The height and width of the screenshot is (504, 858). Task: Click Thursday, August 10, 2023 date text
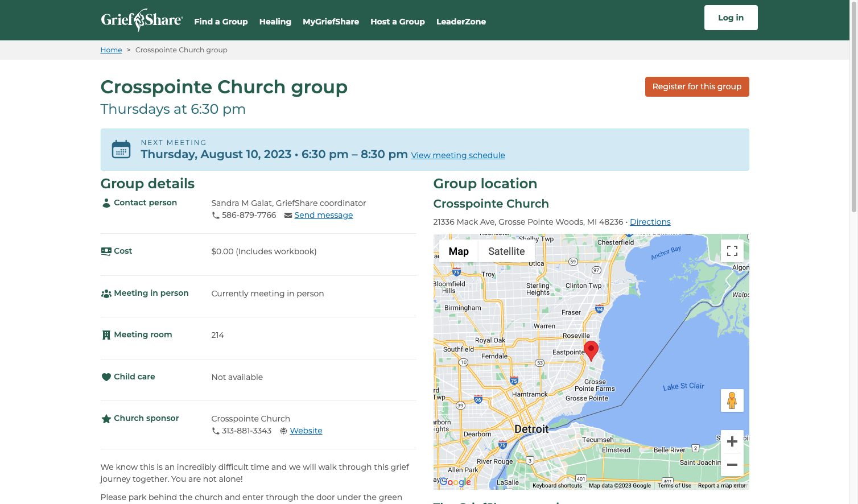coord(216,154)
